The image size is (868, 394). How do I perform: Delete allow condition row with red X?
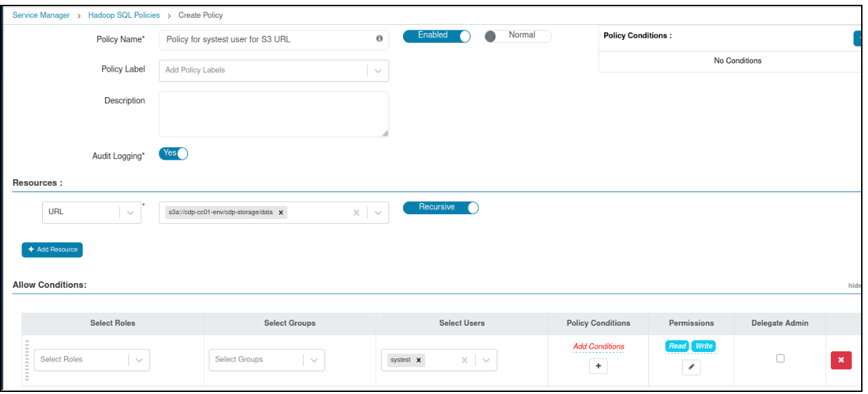(840, 360)
